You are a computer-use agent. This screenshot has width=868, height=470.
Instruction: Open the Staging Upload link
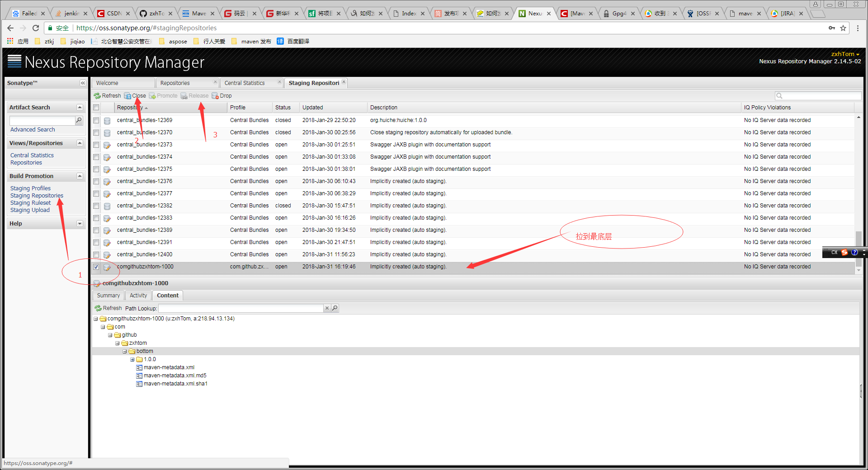click(x=30, y=210)
